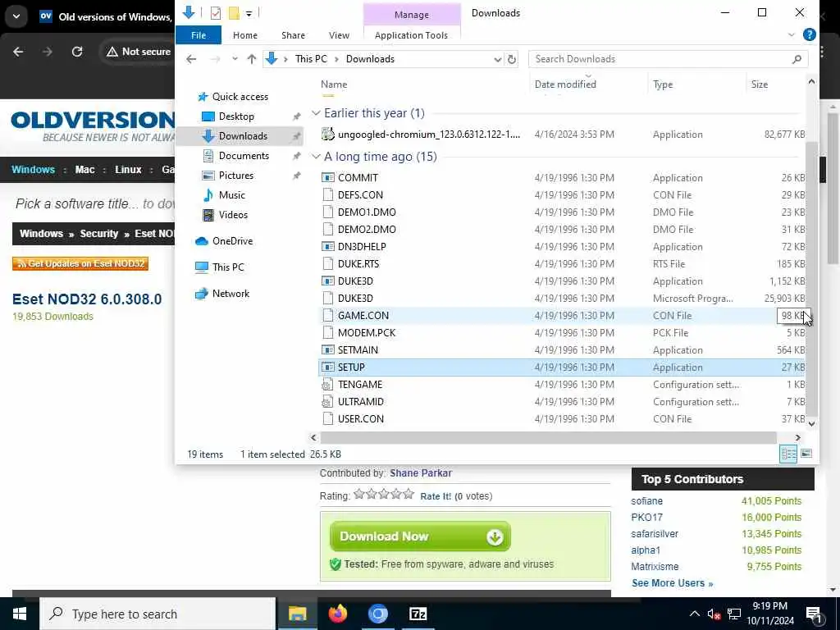Sort files by Date modified column
Image resolution: width=840 pixels, height=630 pixels.
coord(565,84)
